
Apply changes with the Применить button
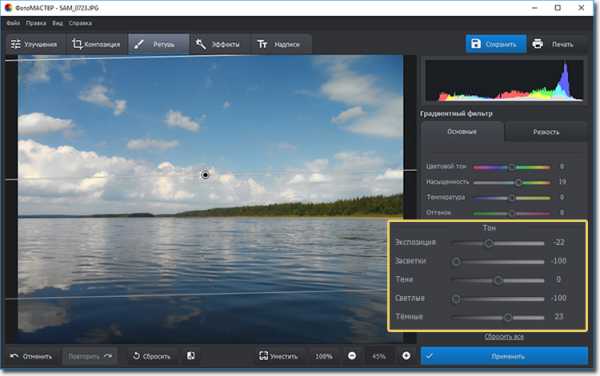point(504,356)
